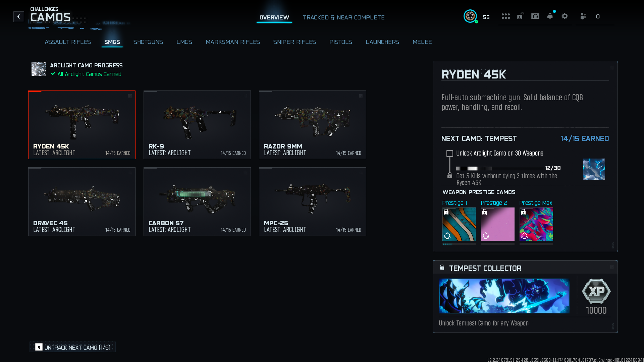Switch to Tracked & Near Complete tab

(x=344, y=17)
